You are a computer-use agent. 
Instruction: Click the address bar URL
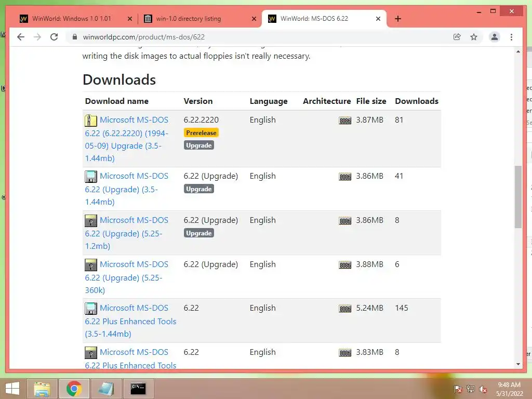pos(144,37)
